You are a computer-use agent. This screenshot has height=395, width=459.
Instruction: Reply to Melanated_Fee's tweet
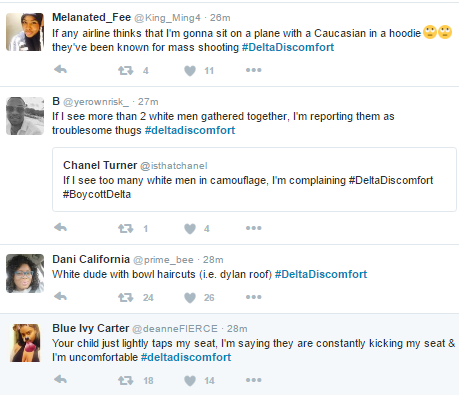pyautogui.click(x=60, y=70)
